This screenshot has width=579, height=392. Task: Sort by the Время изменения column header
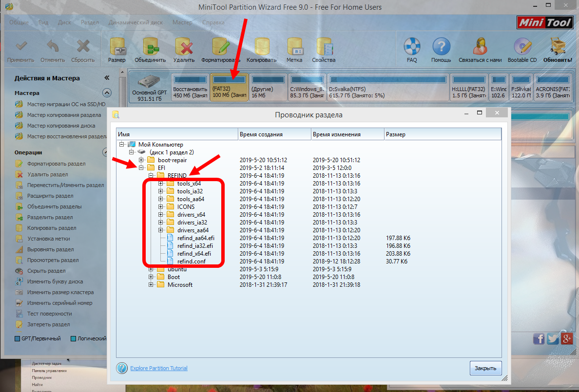pyautogui.click(x=347, y=134)
